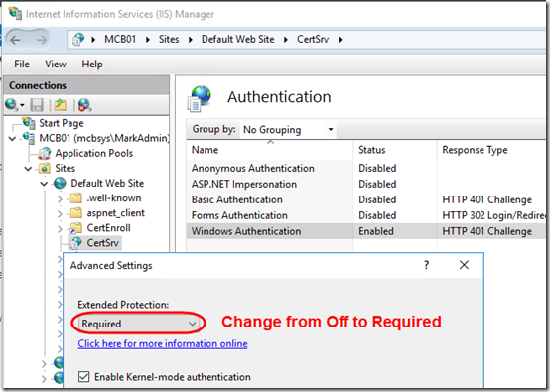This screenshot has width=550, height=392.
Task: Select the Basic Authentication row
Action: (366, 199)
